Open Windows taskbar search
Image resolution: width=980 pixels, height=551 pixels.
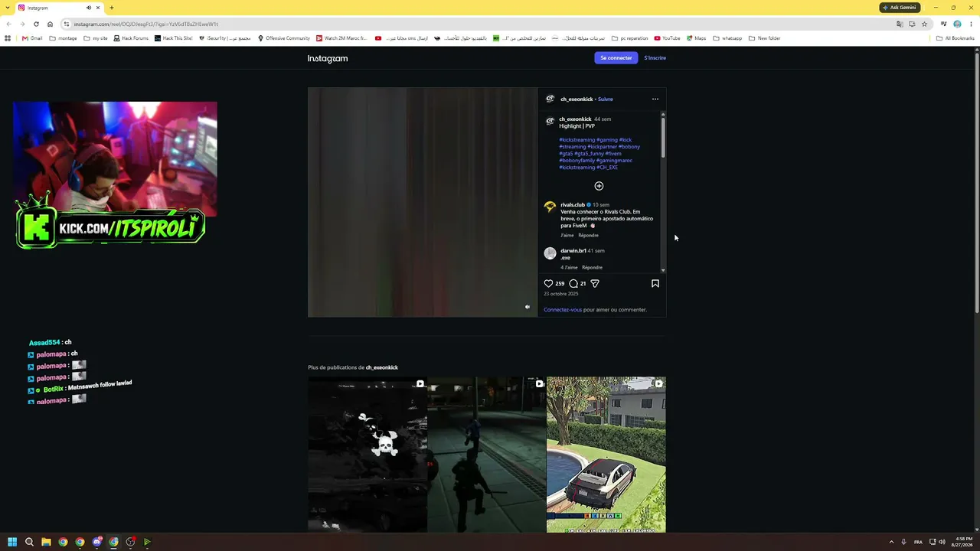coord(29,542)
